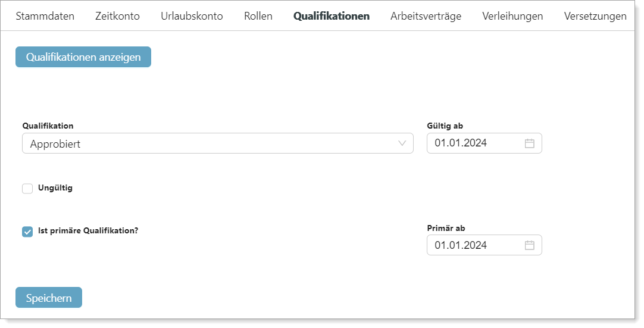This screenshot has height=328, width=644.
Task: Expand Qualifikation dropdown chevron
Action: pos(402,143)
